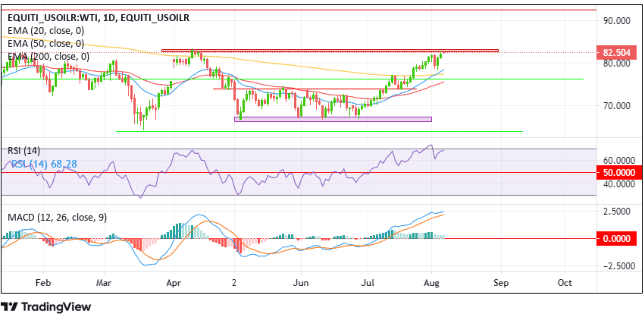Viewport: 644px width, 318px height.
Task: Select the EMA (50, close, 0) legend
Action: pos(46,44)
